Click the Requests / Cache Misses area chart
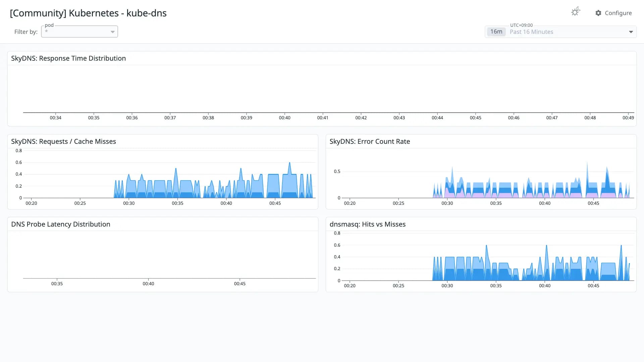 click(x=169, y=174)
